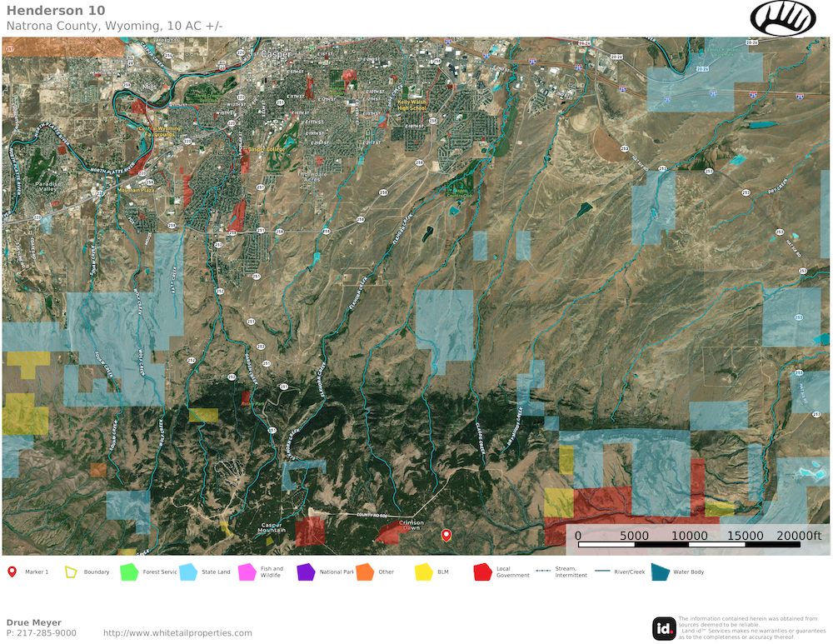The width and height of the screenshot is (833, 644).
Task: Click the pink Fish and Wildlife legend icon
Action: click(x=247, y=572)
